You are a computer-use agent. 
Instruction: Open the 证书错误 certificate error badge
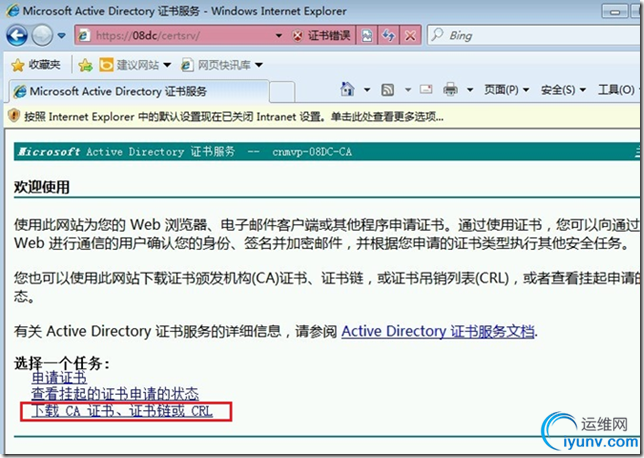[322, 36]
